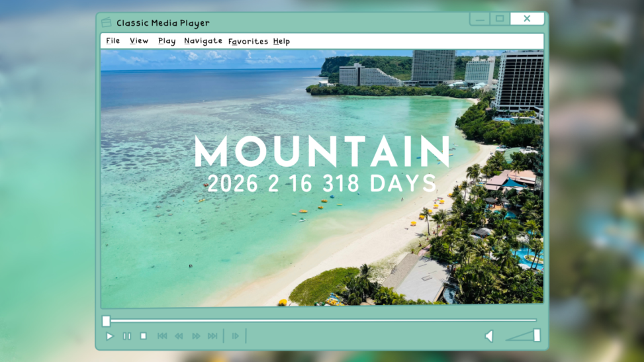Open the Help menu

click(281, 41)
